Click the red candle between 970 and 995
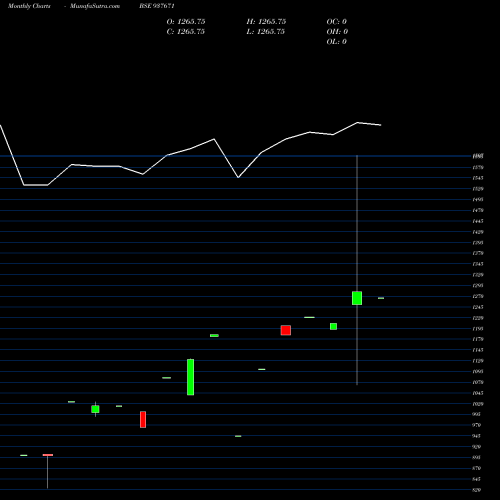The image size is (500, 500). [x=143, y=419]
